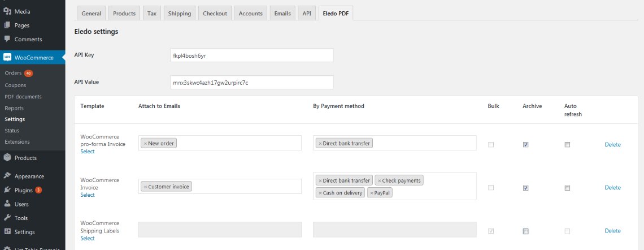This screenshot has width=644, height=250.
Task: Remove the New order email tag
Action: (x=145, y=144)
